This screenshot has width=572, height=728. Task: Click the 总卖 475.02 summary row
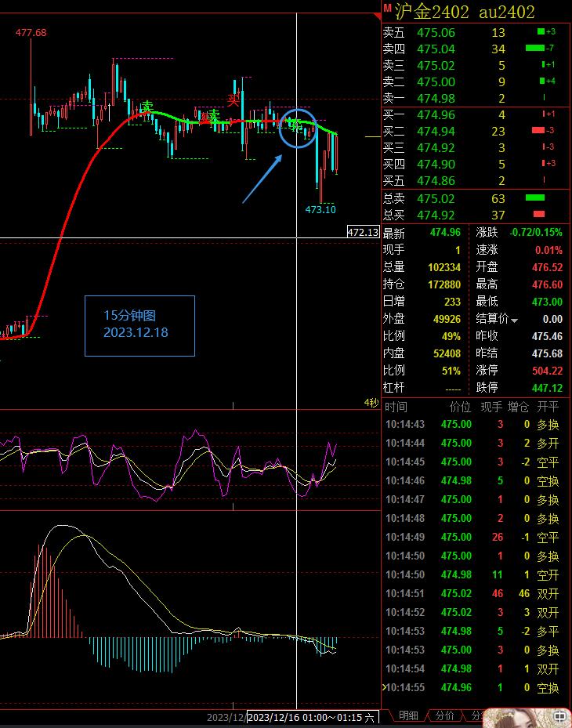click(476, 199)
